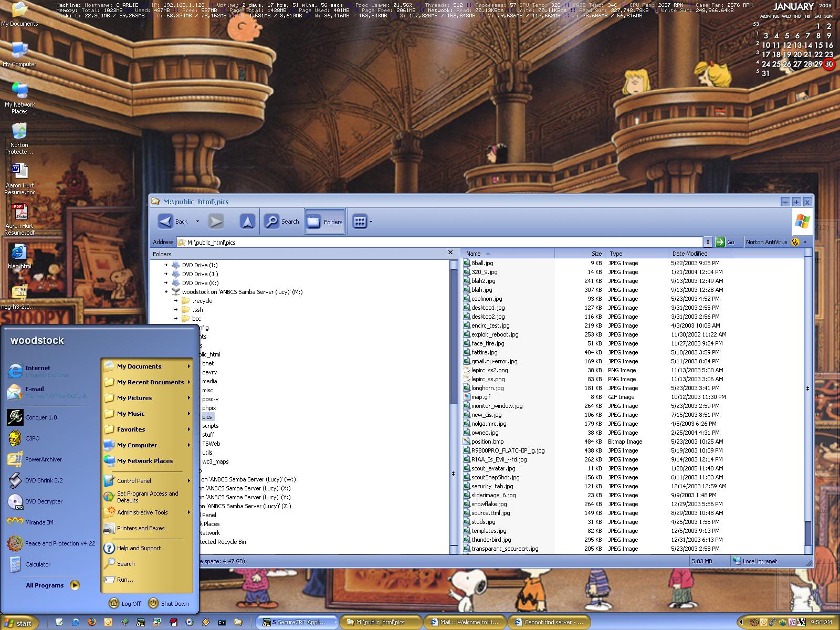Open Control Panel from Start menu

click(148, 481)
